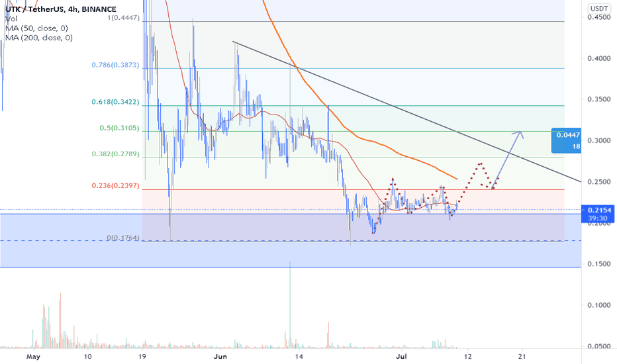Click the 0.4500 price axis label

point(599,17)
